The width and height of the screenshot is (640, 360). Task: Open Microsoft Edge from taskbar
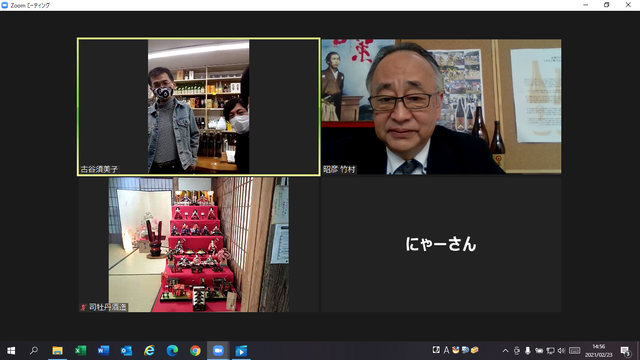(x=172, y=351)
